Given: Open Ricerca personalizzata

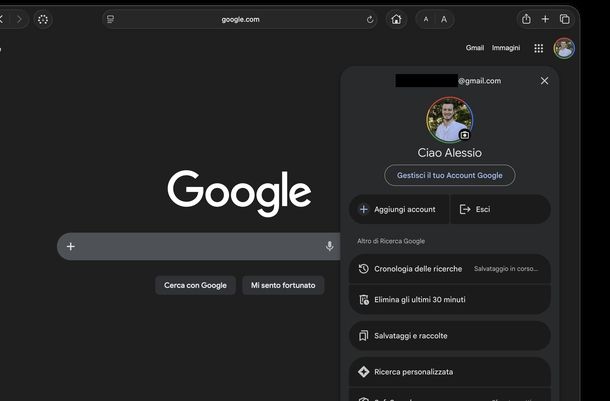Looking at the screenshot, I should pos(450,372).
